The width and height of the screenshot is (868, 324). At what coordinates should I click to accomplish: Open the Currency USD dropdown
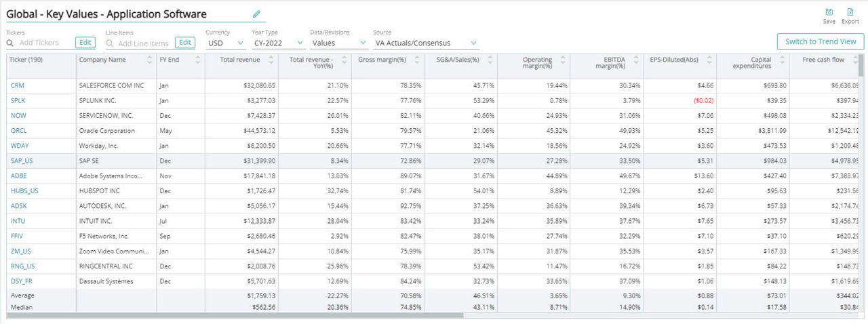[226, 43]
